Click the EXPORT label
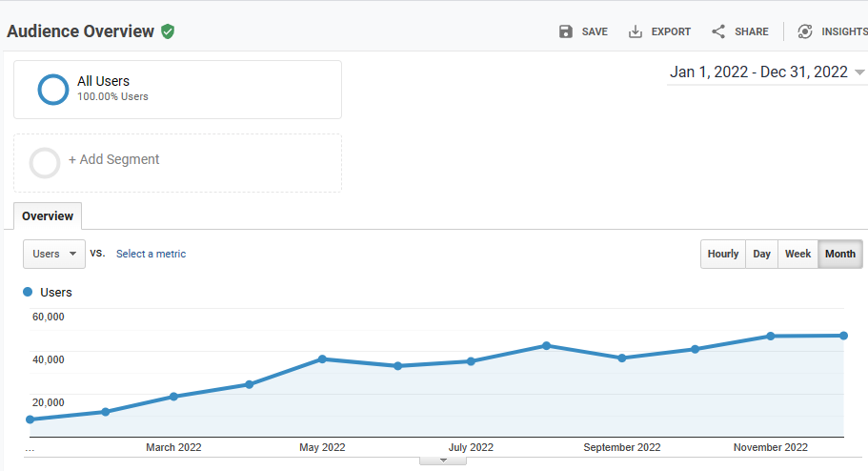The height and width of the screenshot is (471, 868). [671, 31]
